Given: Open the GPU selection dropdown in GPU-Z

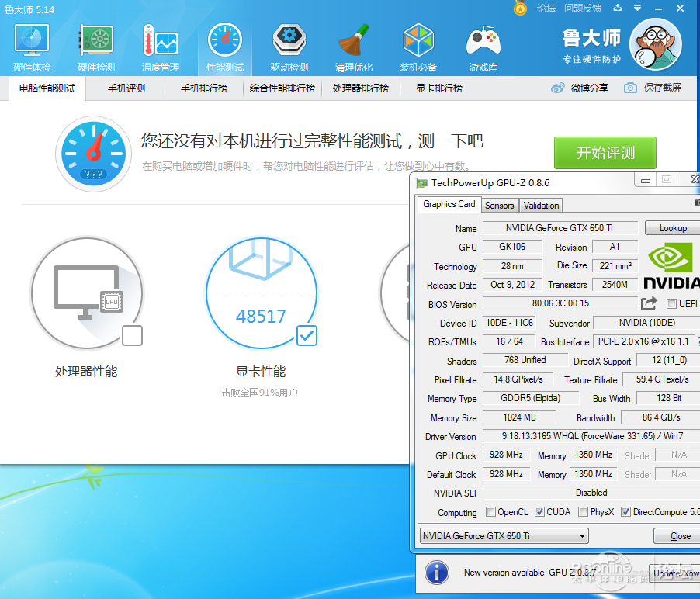Looking at the screenshot, I should tap(504, 535).
